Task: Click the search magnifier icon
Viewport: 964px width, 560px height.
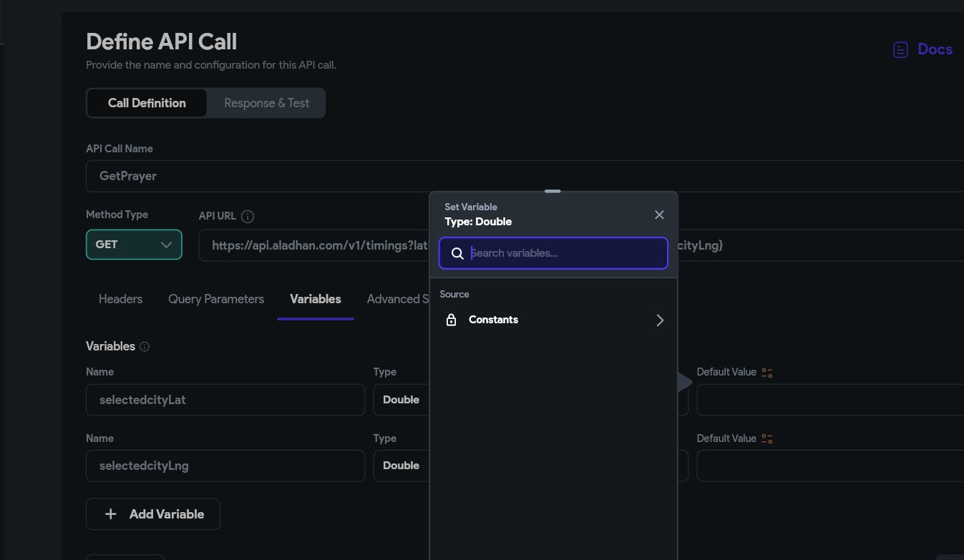Action: click(x=458, y=253)
